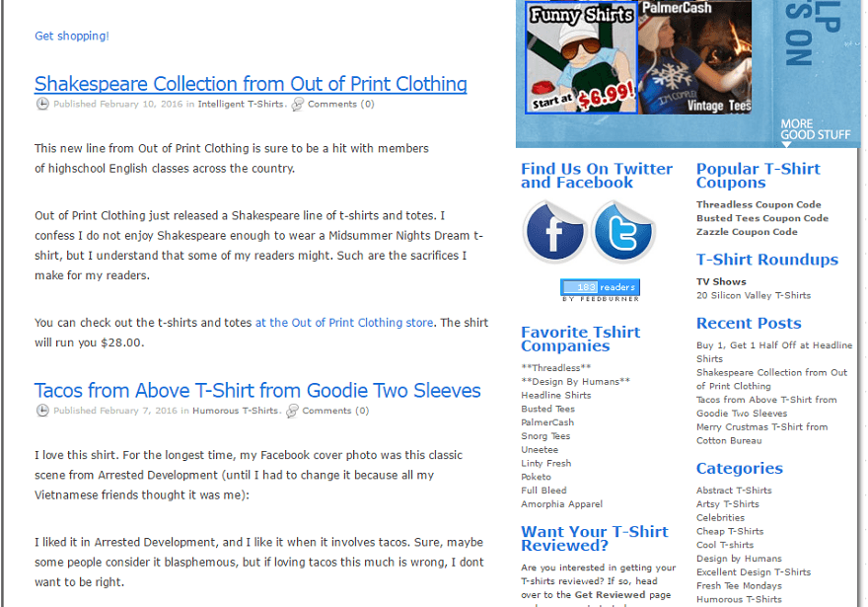The image size is (868, 607).
Task: Open recent post Buy 1, Get 1 Half Off
Action: tap(774, 351)
